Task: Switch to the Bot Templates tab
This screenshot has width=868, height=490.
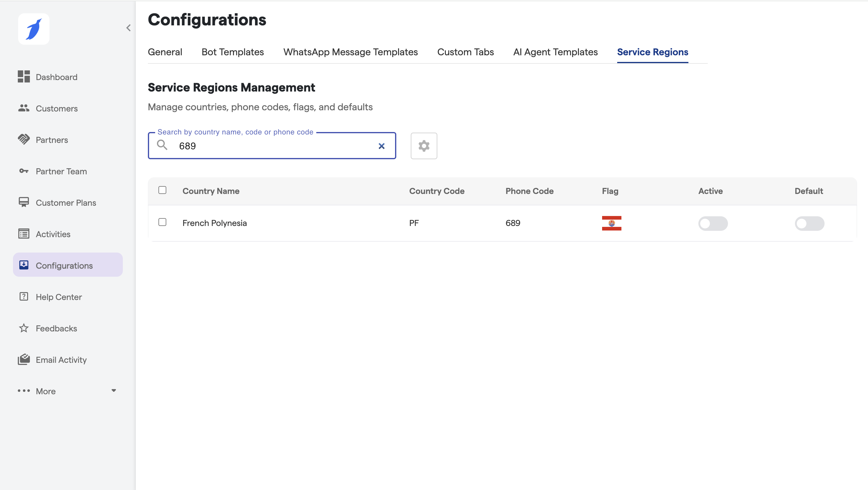Action: click(x=232, y=52)
